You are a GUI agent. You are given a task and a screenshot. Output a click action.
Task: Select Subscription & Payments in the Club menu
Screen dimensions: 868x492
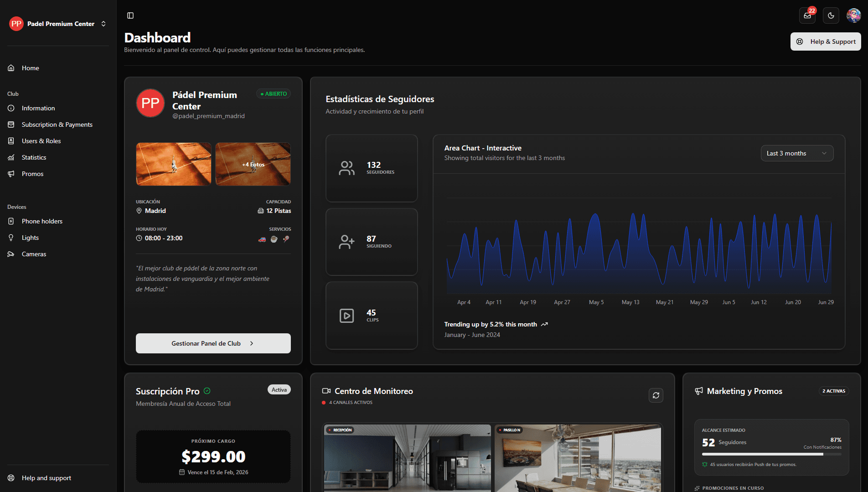click(x=57, y=124)
